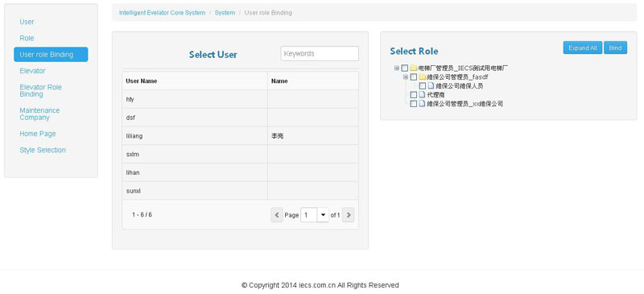This screenshot has width=644, height=294.
Task: Click the document icon of 代理商
Action: [x=422, y=95]
